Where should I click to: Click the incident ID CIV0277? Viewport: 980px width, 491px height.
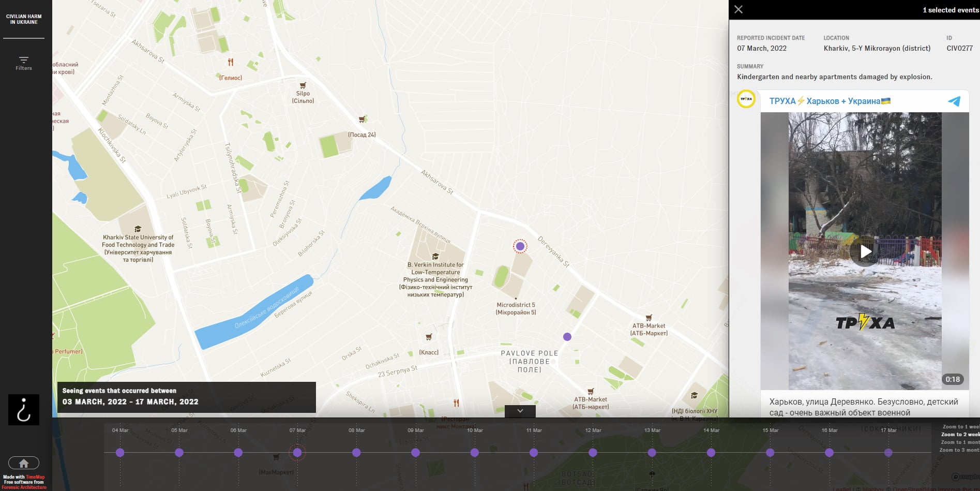pos(960,48)
